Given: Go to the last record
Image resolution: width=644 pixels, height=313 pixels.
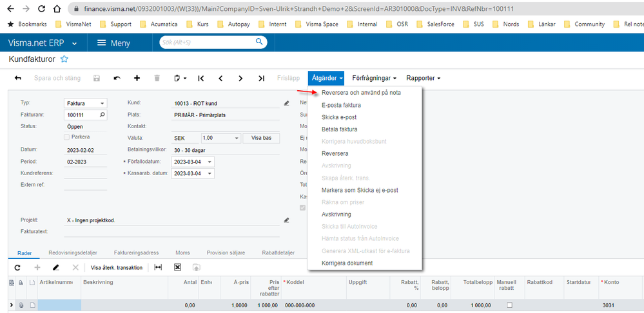Looking at the screenshot, I should click(x=261, y=78).
